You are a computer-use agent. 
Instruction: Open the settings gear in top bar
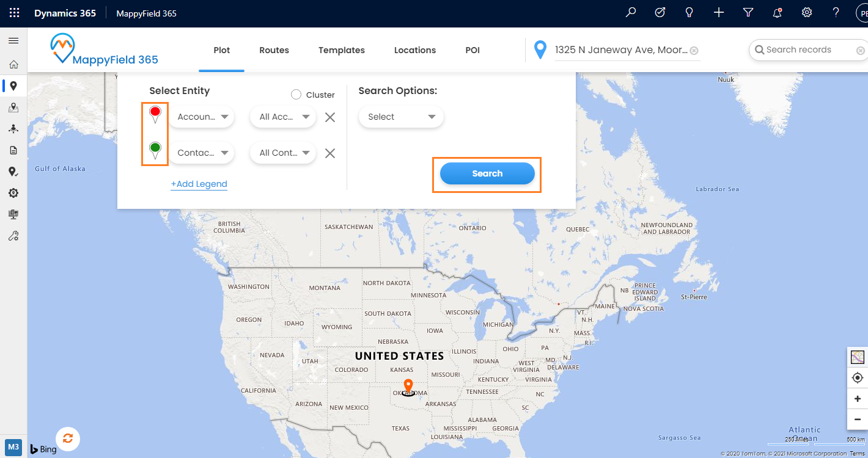(807, 12)
